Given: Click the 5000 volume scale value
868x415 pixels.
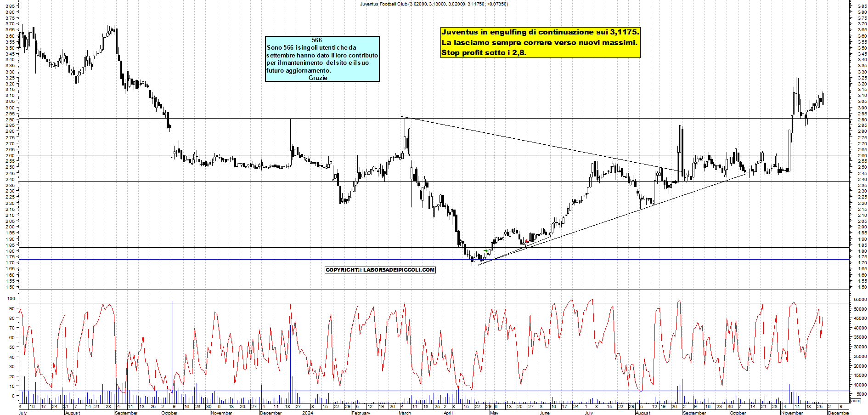Looking at the screenshot, I should 862,394.
